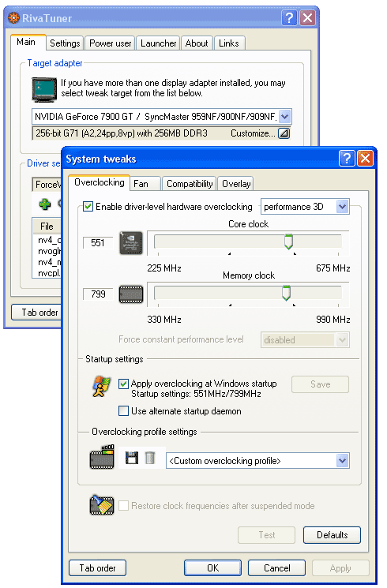387x588 pixels.
Task: Click OK in System tweaks
Action: (212, 567)
